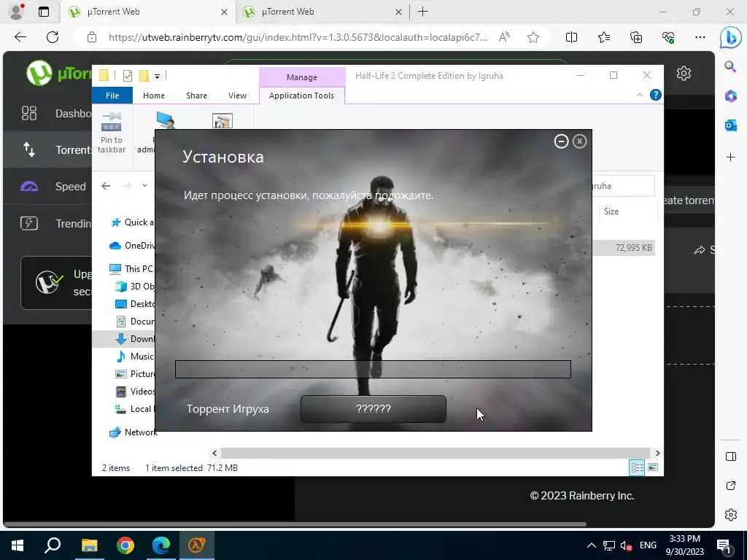
Task: Select Downloads in the navigation pane
Action: [x=135, y=339]
